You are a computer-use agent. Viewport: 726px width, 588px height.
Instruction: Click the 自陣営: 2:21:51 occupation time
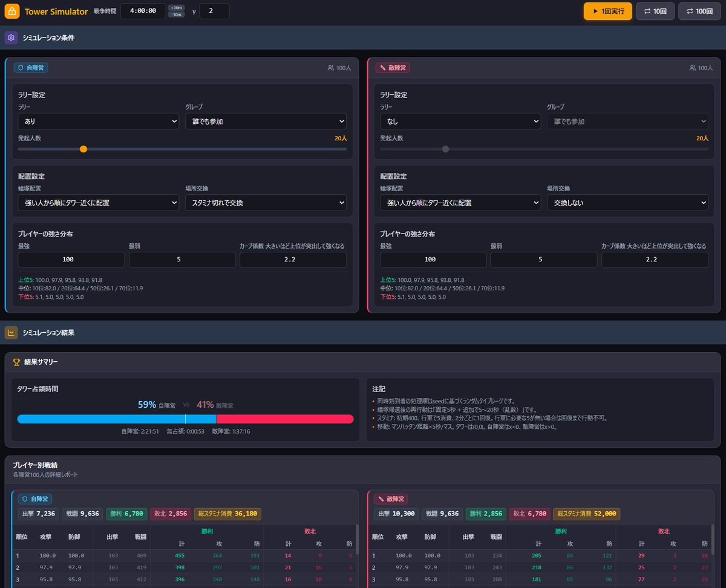(x=140, y=431)
